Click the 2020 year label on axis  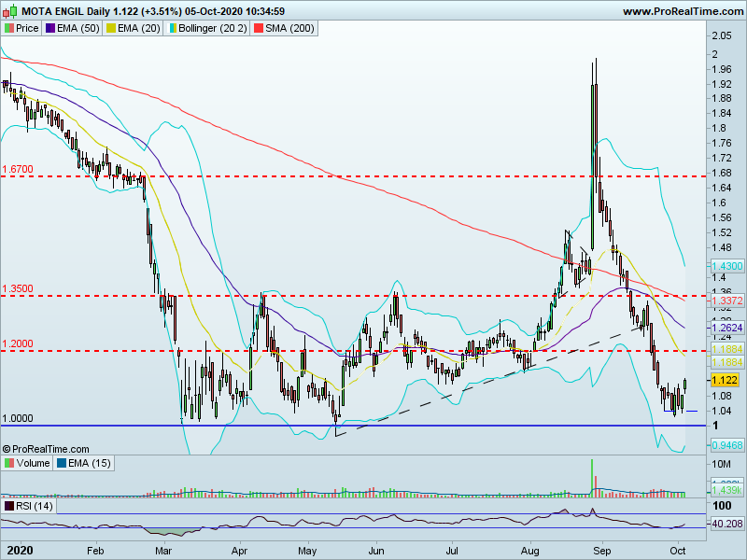20,551
